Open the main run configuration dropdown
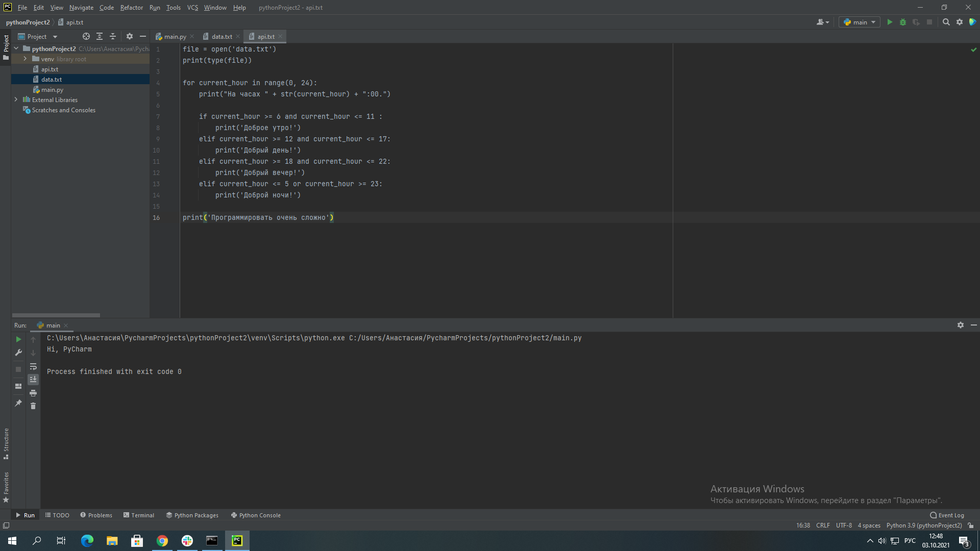 pos(860,22)
